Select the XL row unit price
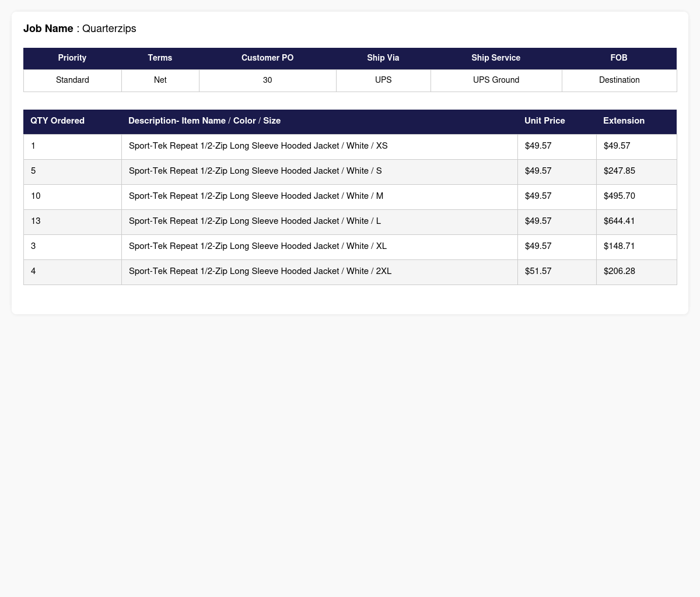700x597 pixels. [x=557, y=247]
